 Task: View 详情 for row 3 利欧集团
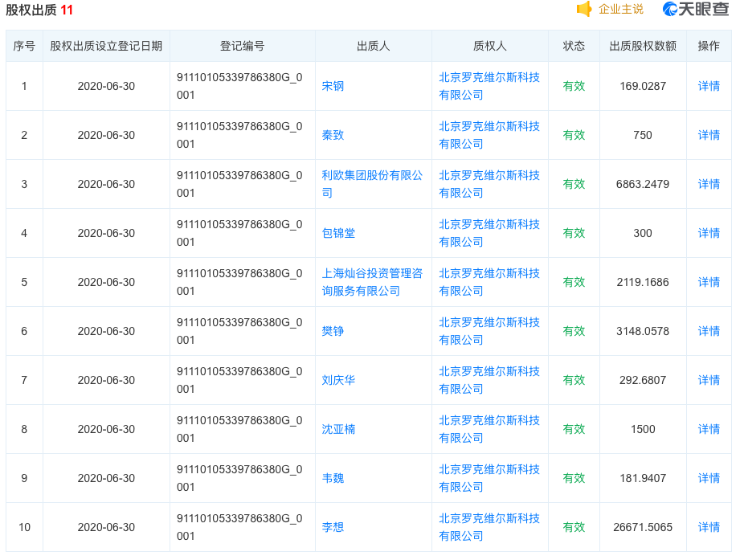709,184
